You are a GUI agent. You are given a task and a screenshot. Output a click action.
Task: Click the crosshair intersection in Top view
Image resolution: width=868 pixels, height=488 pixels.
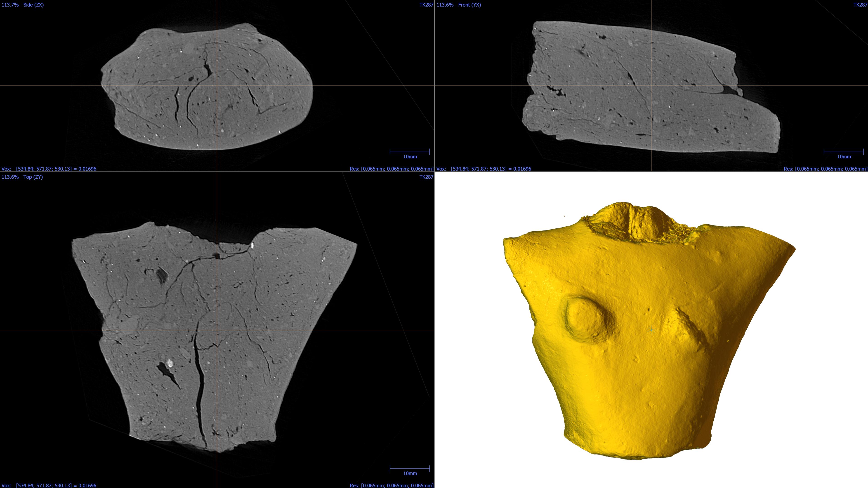tap(217, 330)
